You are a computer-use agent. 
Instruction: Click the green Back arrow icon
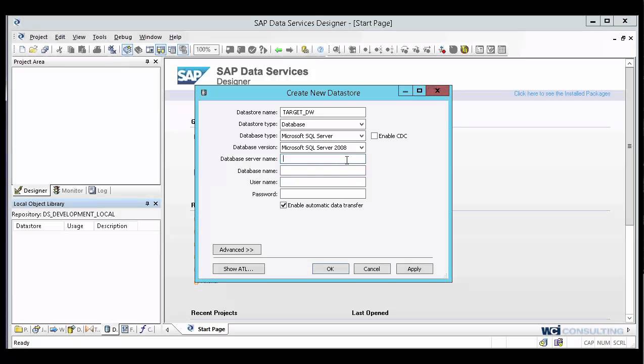pyautogui.click(x=279, y=50)
